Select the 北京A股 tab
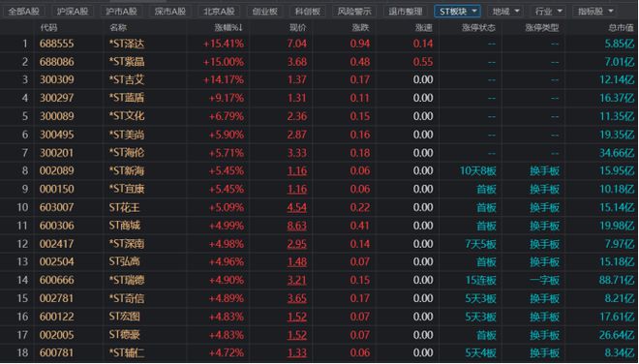Image resolution: width=639 pixels, height=364 pixels. click(219, 12)
